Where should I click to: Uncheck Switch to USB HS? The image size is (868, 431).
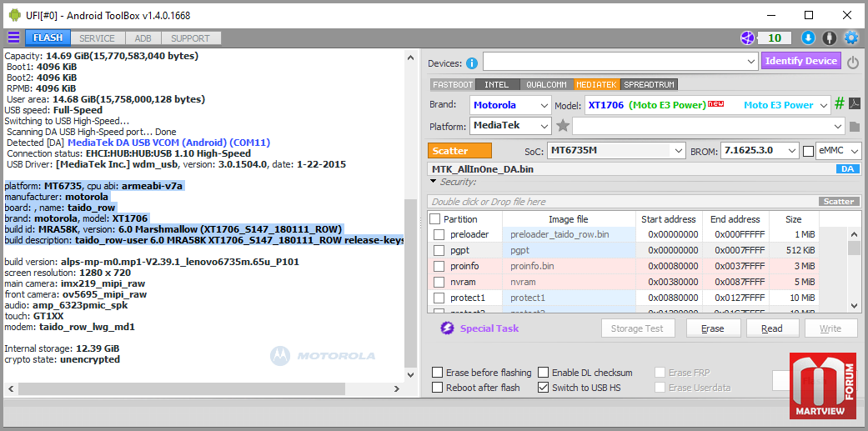pos(543,388)
